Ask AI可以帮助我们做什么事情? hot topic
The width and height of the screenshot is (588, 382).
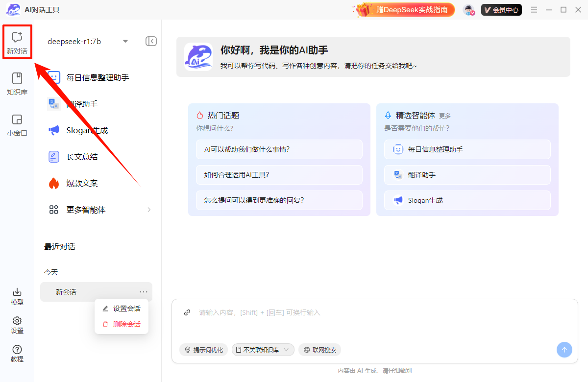click(x=279, y=149)
